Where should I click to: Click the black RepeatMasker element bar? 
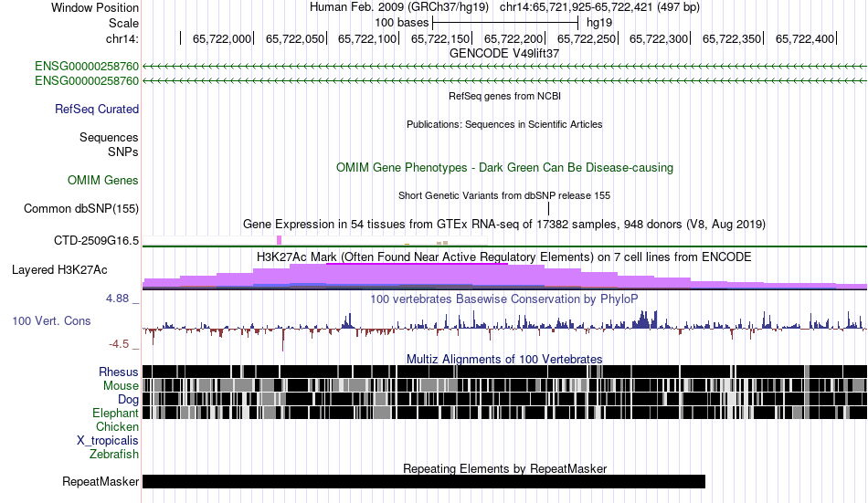click(424, 481)
